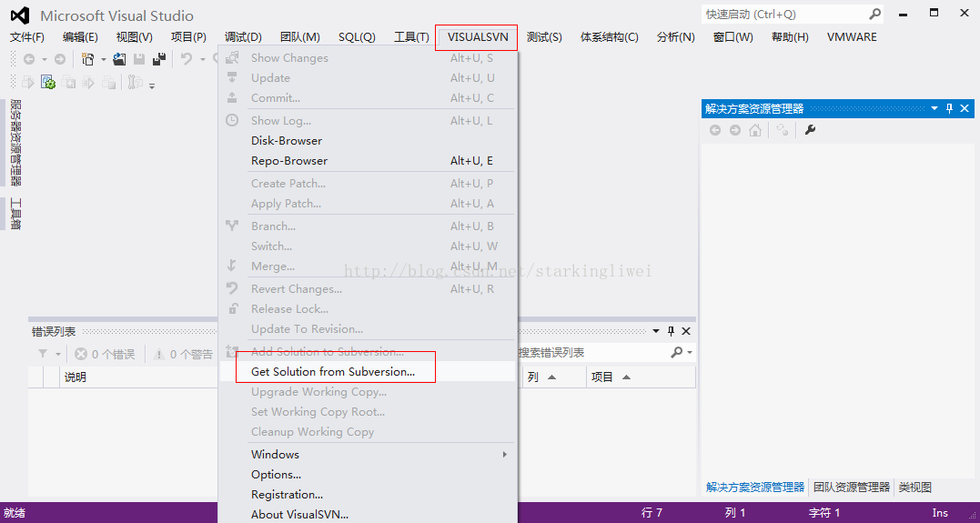
Task: Select Repo-Browser menu entry
Action: pyautogui.click(x=368, y=161)
